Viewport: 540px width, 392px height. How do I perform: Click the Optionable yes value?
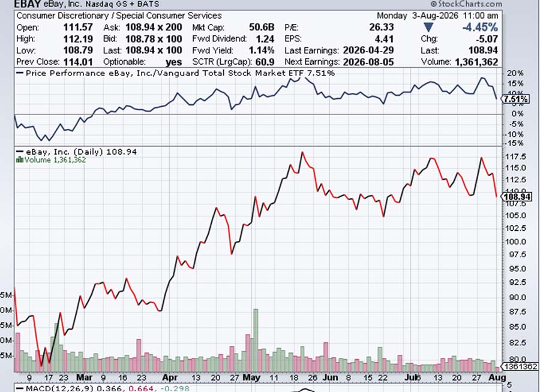click(173, 62)
